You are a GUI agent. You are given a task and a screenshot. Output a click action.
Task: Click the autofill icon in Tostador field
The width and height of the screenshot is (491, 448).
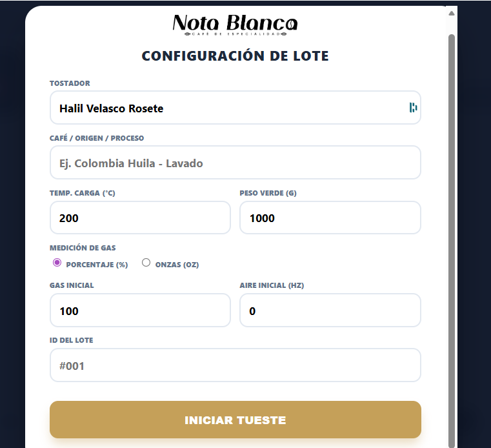click(x=413, y=108)
